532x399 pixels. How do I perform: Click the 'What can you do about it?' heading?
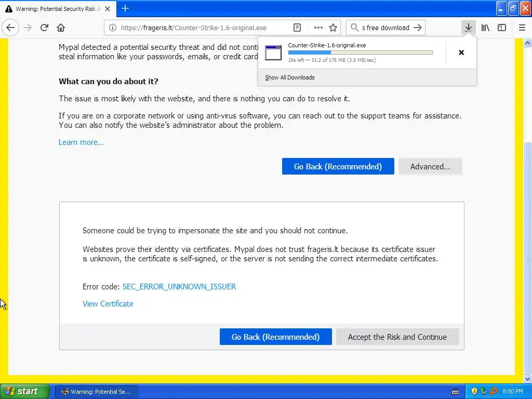109,82
